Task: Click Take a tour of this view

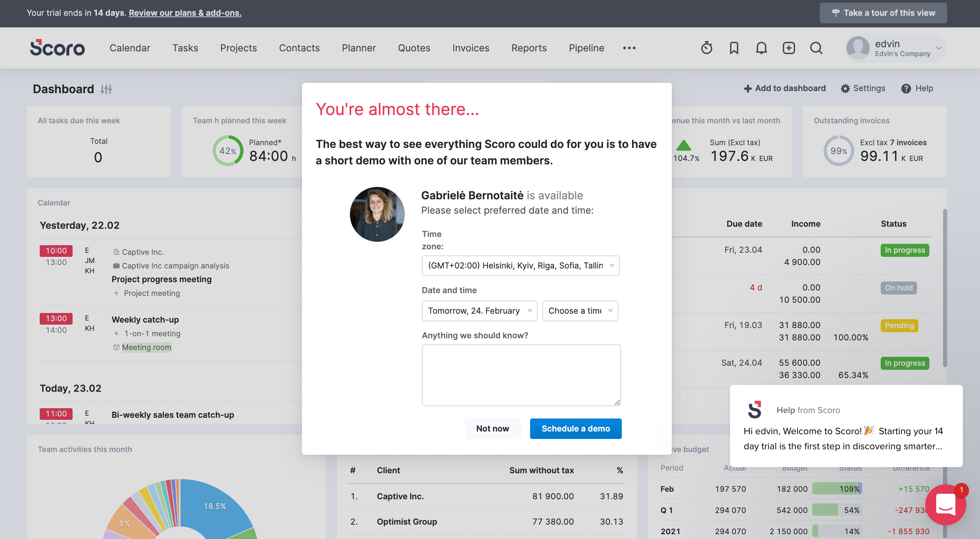Action: click(883, 13)
